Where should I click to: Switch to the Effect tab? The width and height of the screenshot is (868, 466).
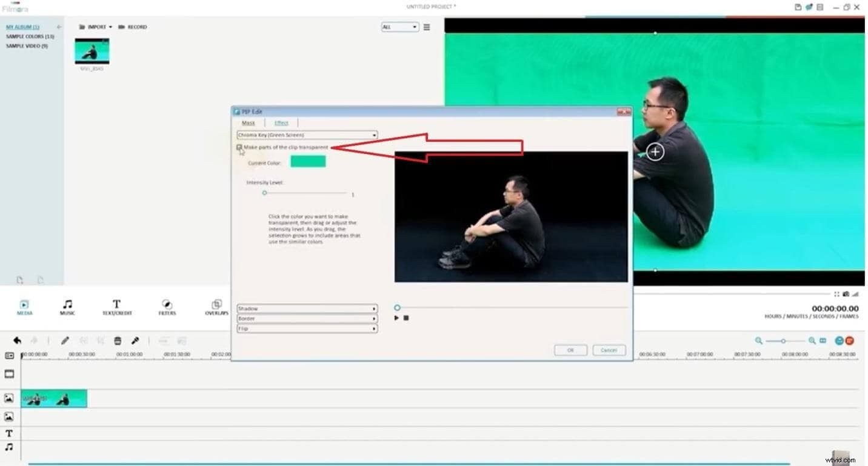pyautogui.click(x=281, y=122)
